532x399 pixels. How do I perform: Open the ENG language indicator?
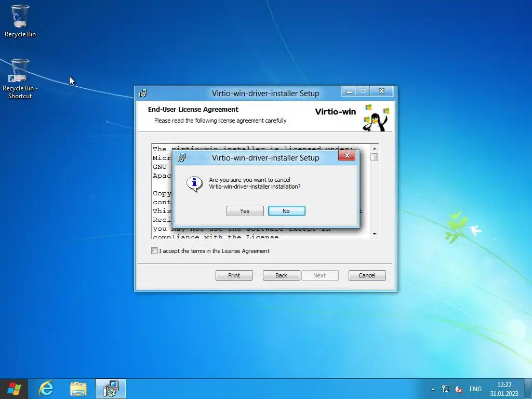(475, 389)
